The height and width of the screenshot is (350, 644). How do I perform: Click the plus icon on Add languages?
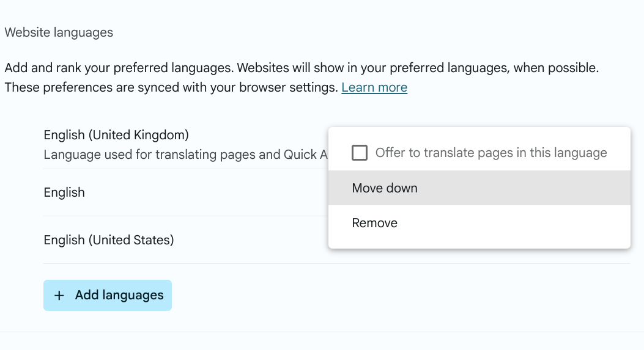click(59, 296)
